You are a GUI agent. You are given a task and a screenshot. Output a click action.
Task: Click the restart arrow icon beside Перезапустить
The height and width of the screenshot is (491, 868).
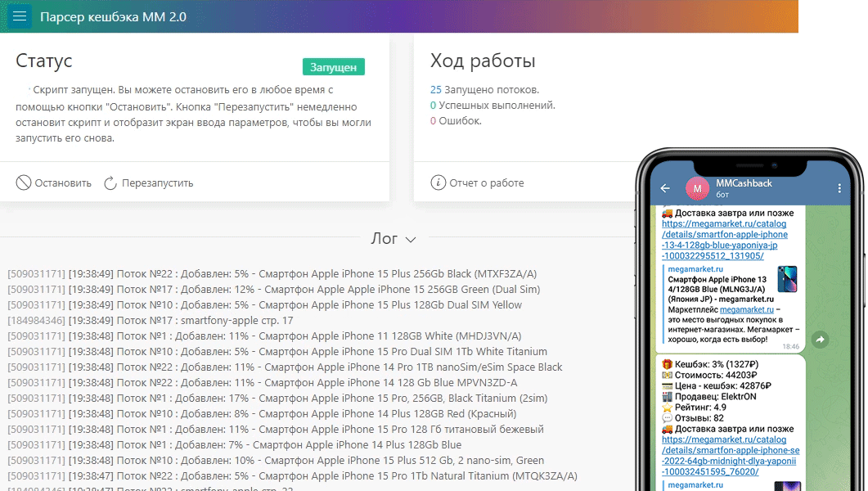(x=110, y=182)
